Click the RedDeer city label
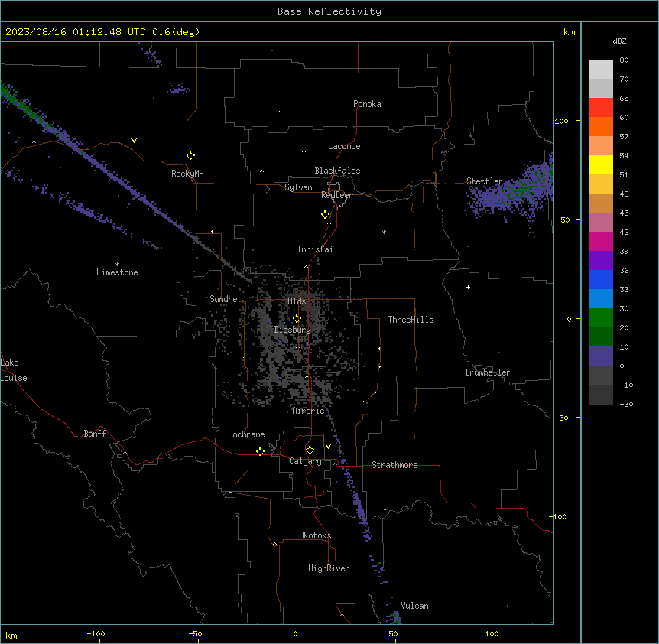 coord(336,195)
